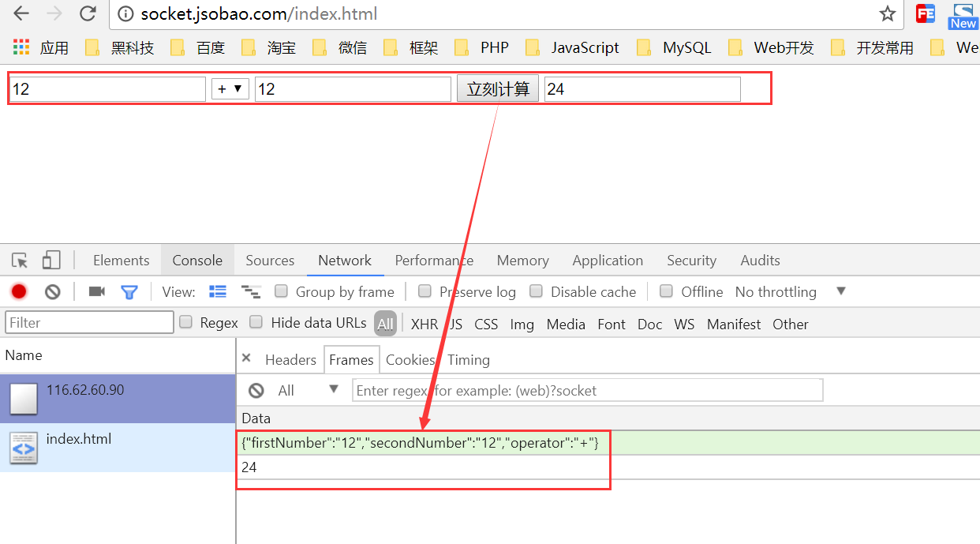The width and height of the screenshot is (980, 544).
Task: Open the operator dropdown showing plus
Action: point(230,89)
